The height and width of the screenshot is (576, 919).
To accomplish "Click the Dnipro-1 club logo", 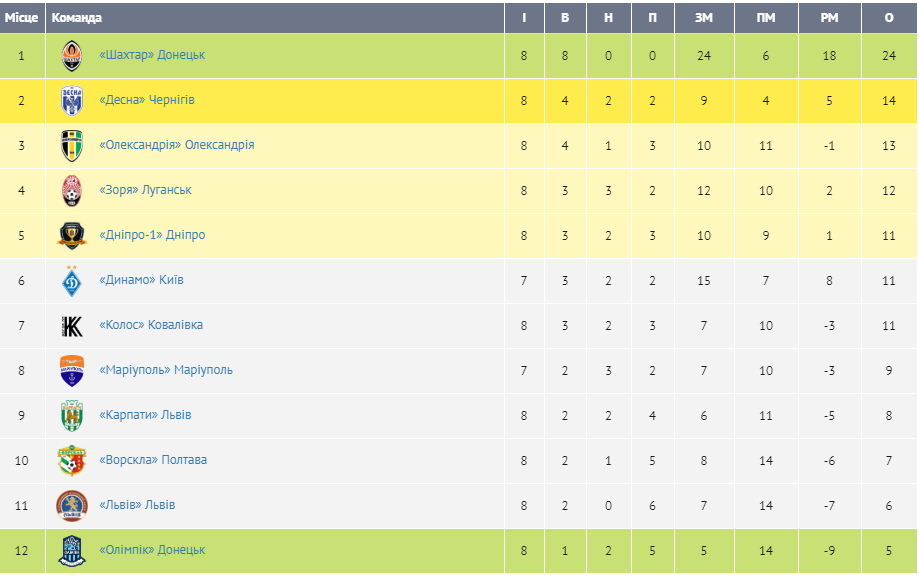I will click(x=72, y=236).
